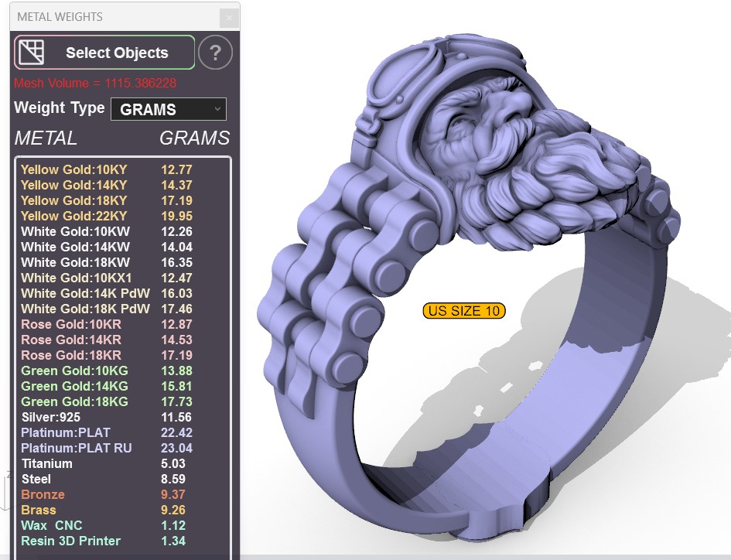Click the Select Objects button

point(104,53)
